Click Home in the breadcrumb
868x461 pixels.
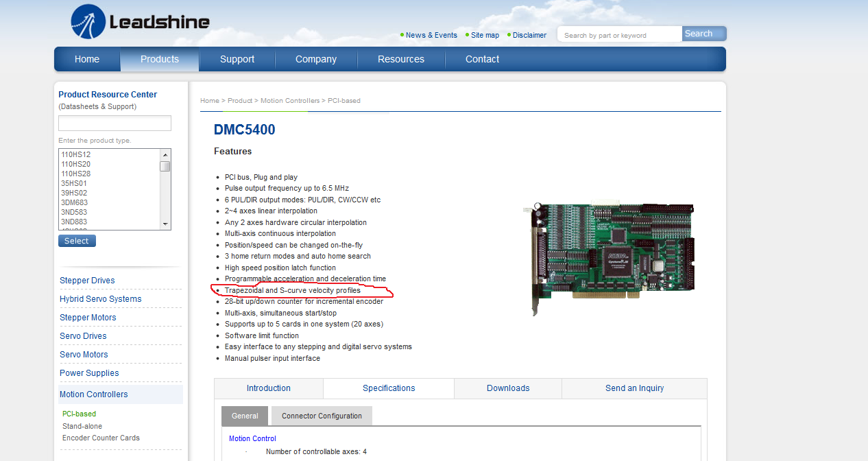click(x=210, y=101)
